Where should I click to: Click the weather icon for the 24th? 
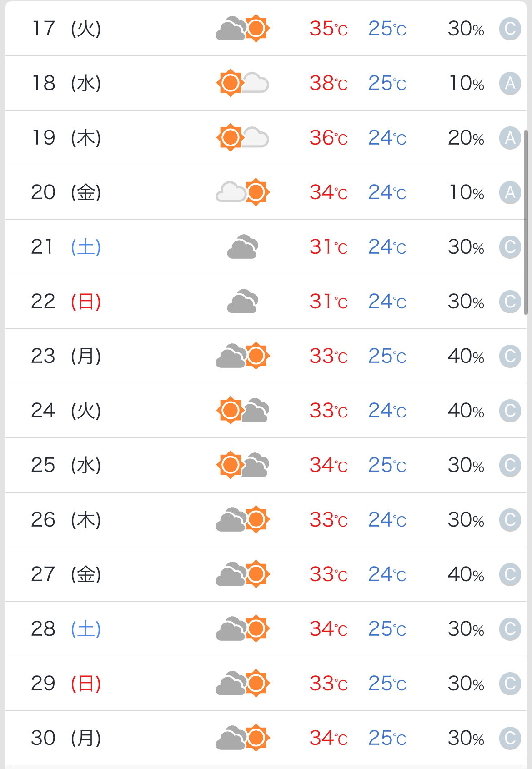tap(243, 411)
